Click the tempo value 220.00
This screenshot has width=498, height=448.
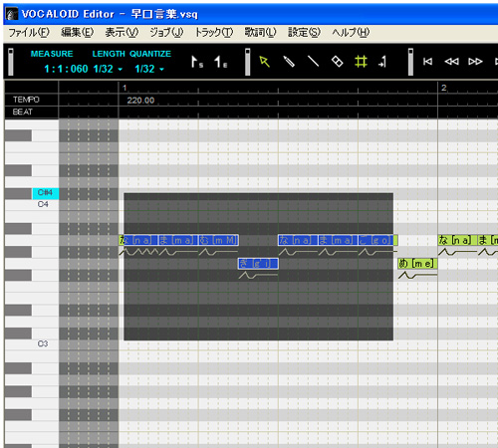[140, 101]
